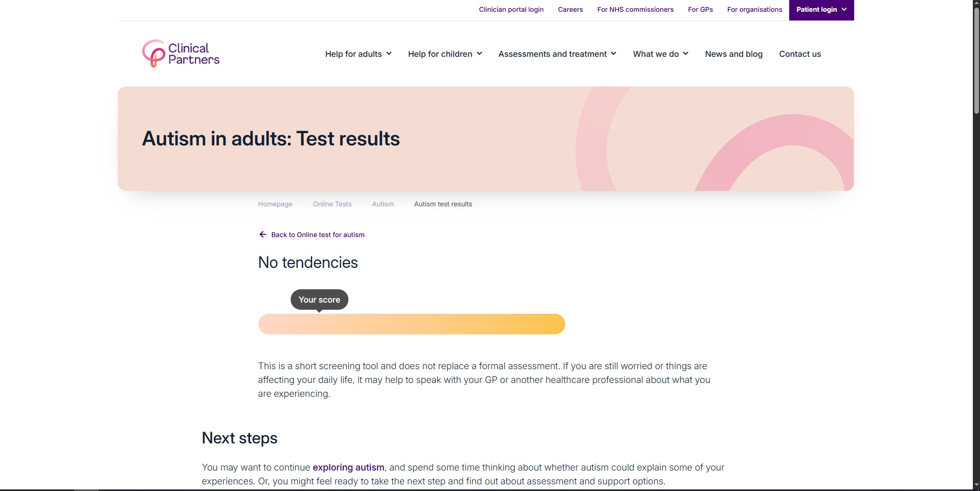The height and width of the screenshot is (491, 980).
Task: Click the 'Your score' marker bubble
Action: tap(319, 300)
